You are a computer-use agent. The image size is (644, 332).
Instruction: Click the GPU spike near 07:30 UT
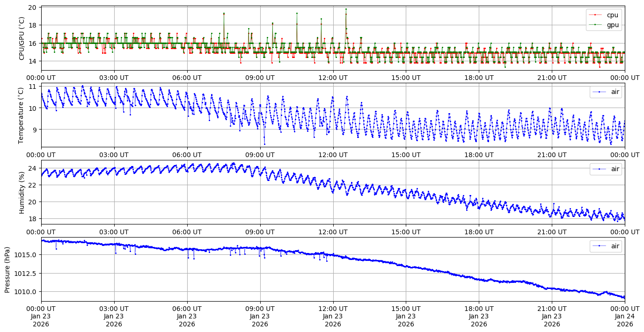pos(224,14)
